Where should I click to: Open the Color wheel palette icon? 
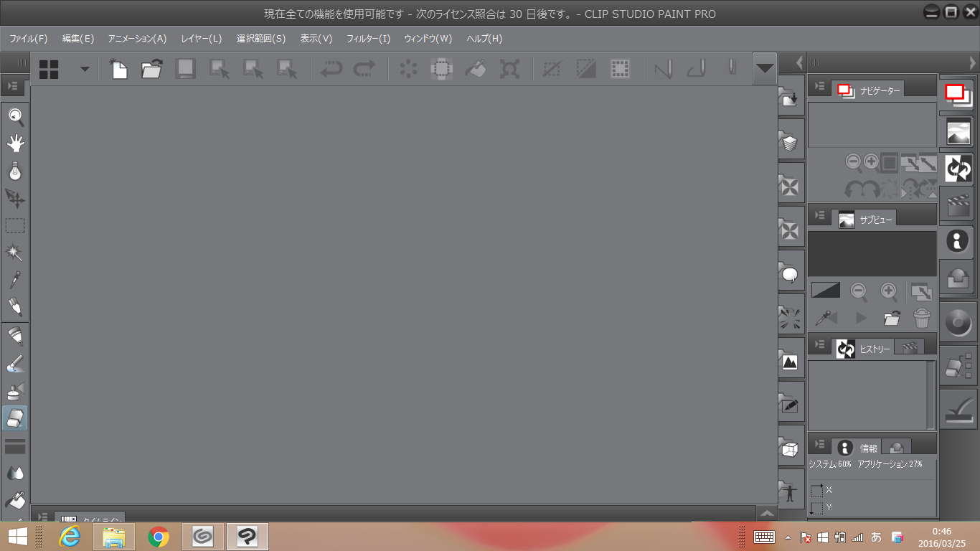click(x=958, y=321)
